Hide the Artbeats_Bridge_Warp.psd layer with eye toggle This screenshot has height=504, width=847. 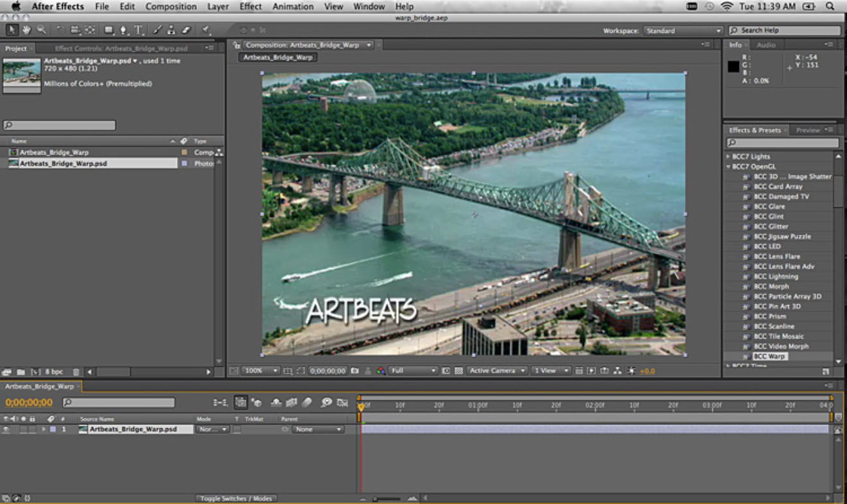[6, 430]
